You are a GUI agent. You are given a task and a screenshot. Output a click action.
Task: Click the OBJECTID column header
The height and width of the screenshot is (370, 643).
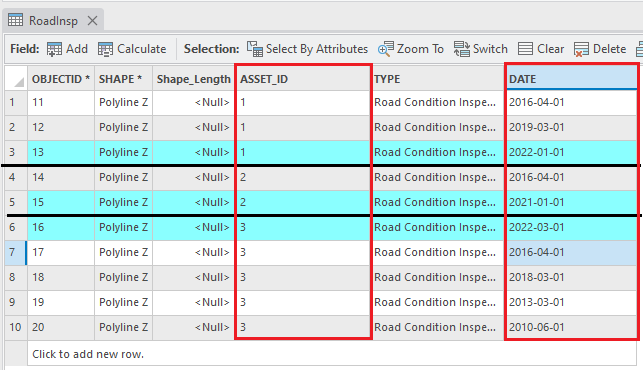pos(61,79)
